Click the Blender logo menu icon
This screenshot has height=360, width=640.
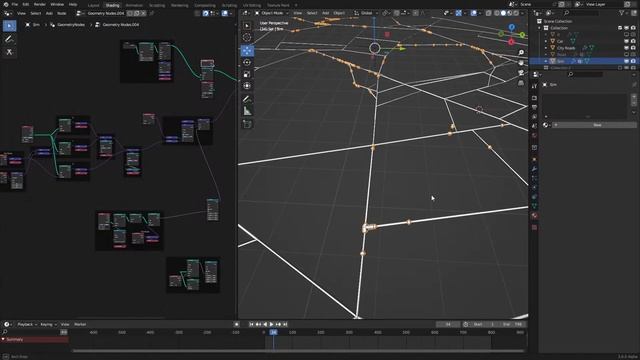tap(6, 4)
